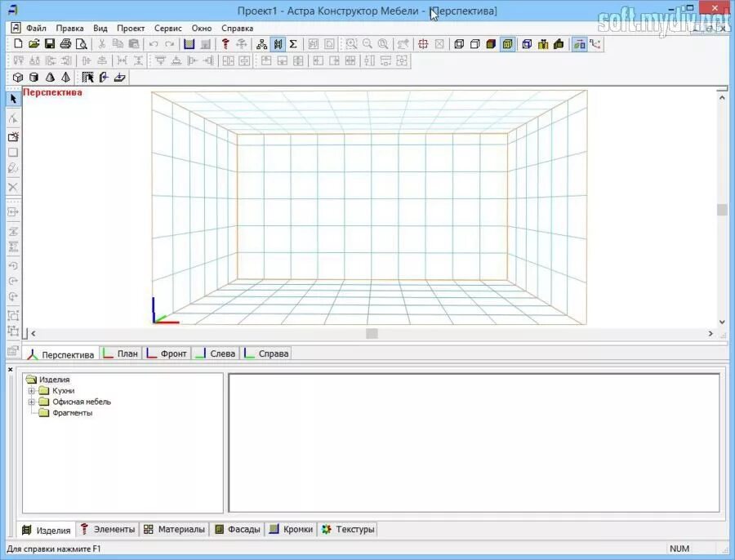
Task: Open the Проект menu
Action: (131, 28)
